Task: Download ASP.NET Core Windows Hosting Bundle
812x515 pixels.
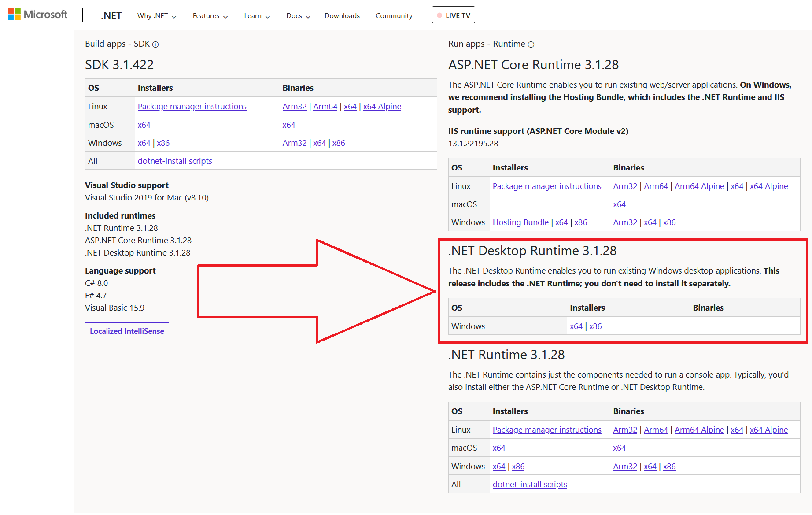Action: [520, 222]
